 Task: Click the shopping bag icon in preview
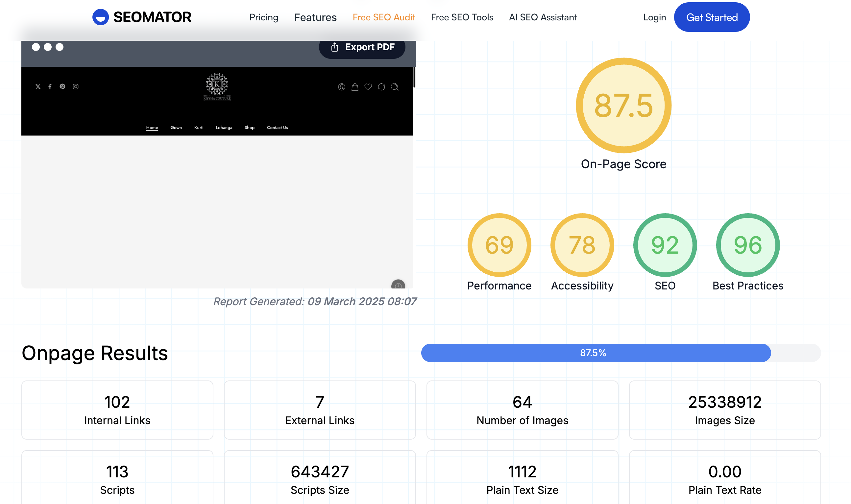point(354,87)
